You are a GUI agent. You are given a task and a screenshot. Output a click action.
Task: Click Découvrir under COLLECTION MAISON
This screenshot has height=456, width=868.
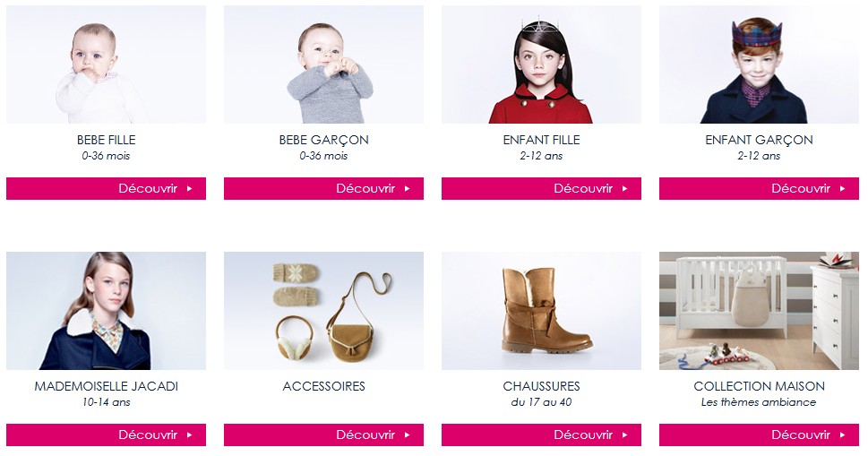click(759, 434)
